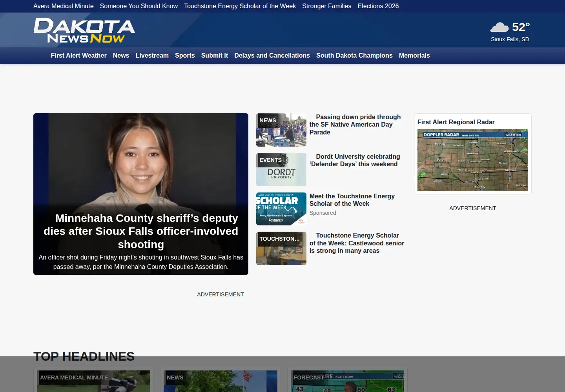Click the Dakota News Now logo
Screen dimensions: 565x392
pyautogui.click(x=84, y=30)
